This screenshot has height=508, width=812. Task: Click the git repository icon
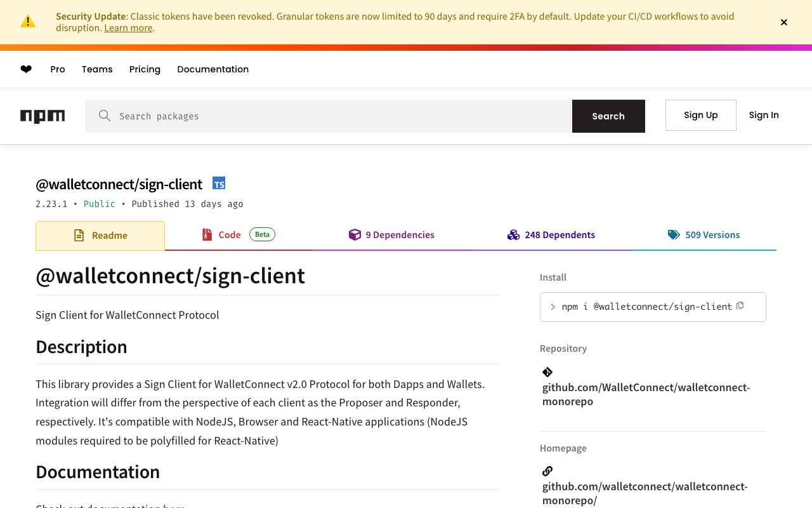[x=547, y=372]
